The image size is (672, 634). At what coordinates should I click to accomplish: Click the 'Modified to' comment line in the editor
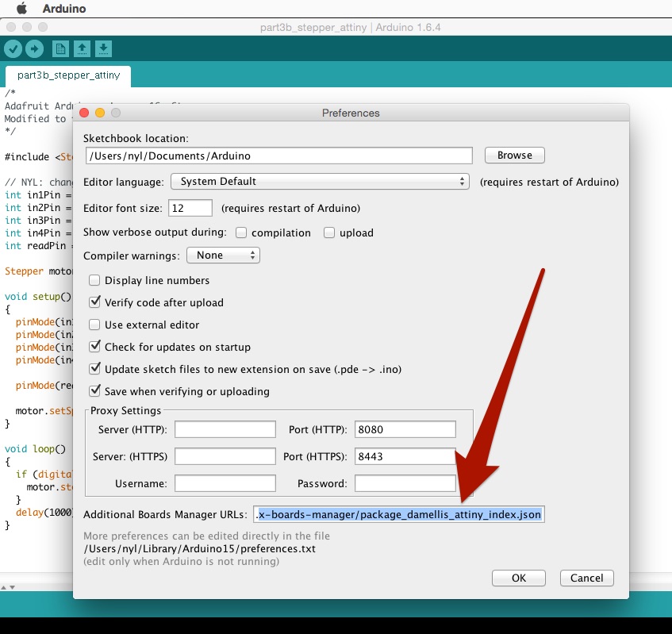coord(39,119)
